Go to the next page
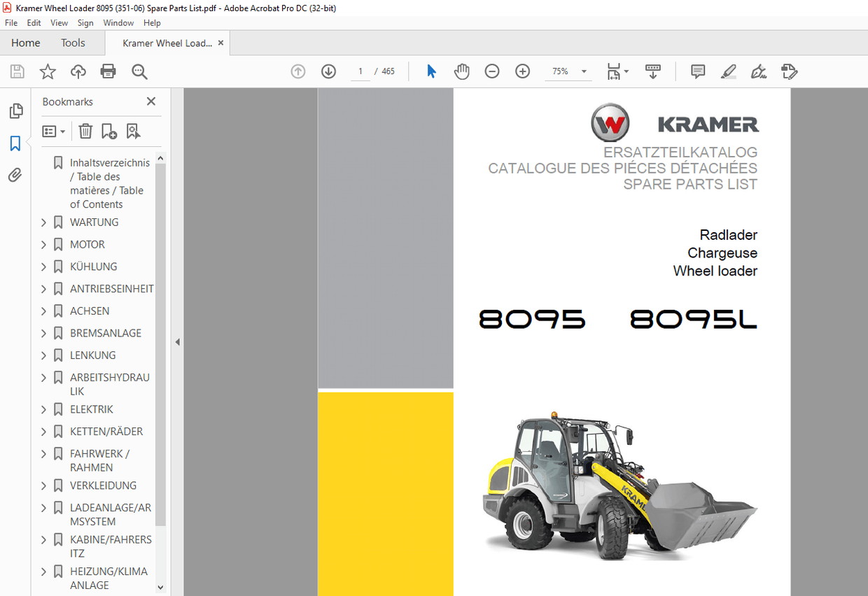 click(x=328, y=71)
